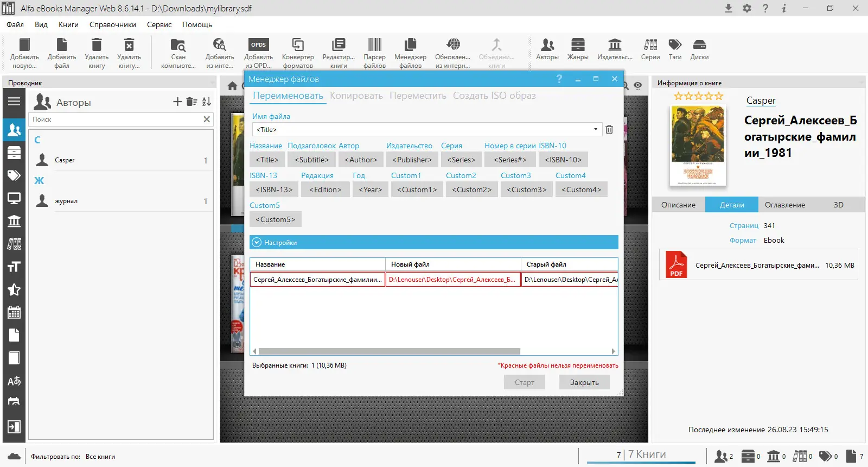868x467 pixels.
Task: Open the settings gear in the title bar
Action: click(747, 8)
